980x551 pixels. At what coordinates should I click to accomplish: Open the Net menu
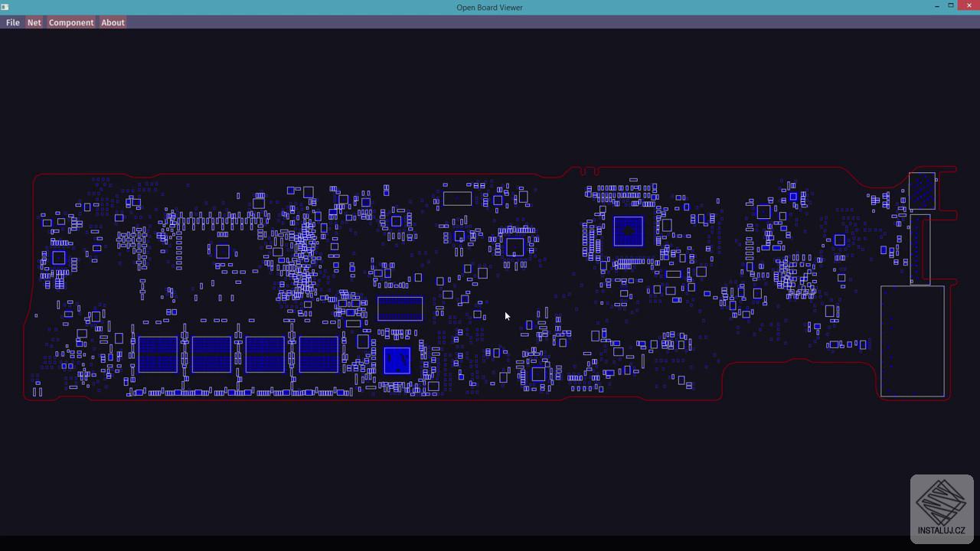pos(34,22)
